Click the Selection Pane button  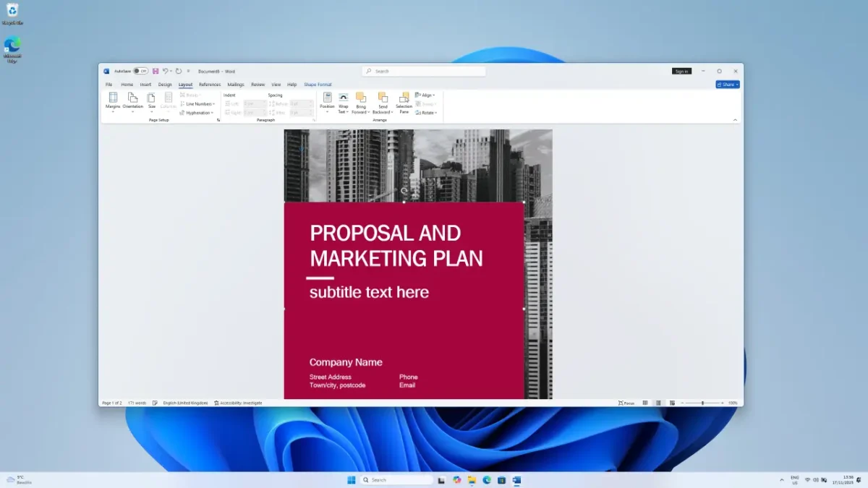(x=404, y=101)
